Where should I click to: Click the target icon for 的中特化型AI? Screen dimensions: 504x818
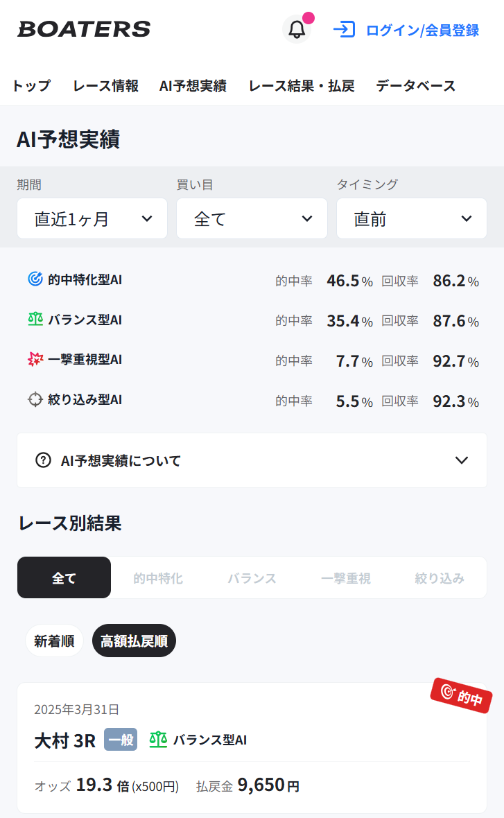tap(35, 279)
